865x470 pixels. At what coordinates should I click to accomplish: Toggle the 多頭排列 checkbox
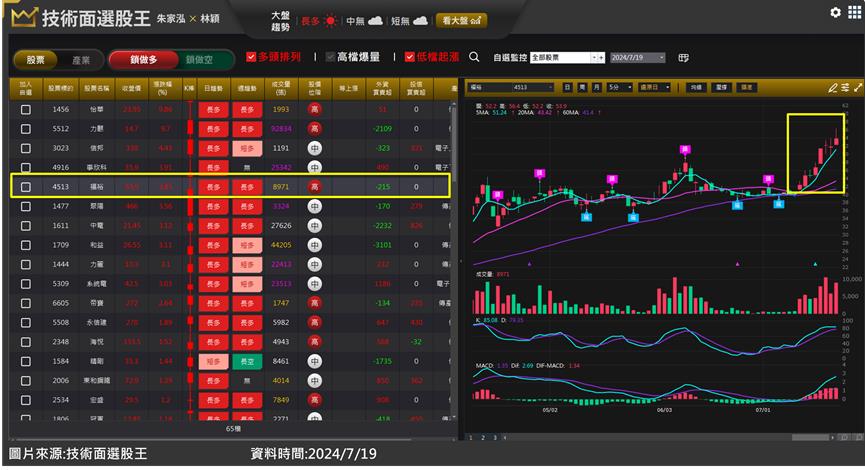coord(251,57)
